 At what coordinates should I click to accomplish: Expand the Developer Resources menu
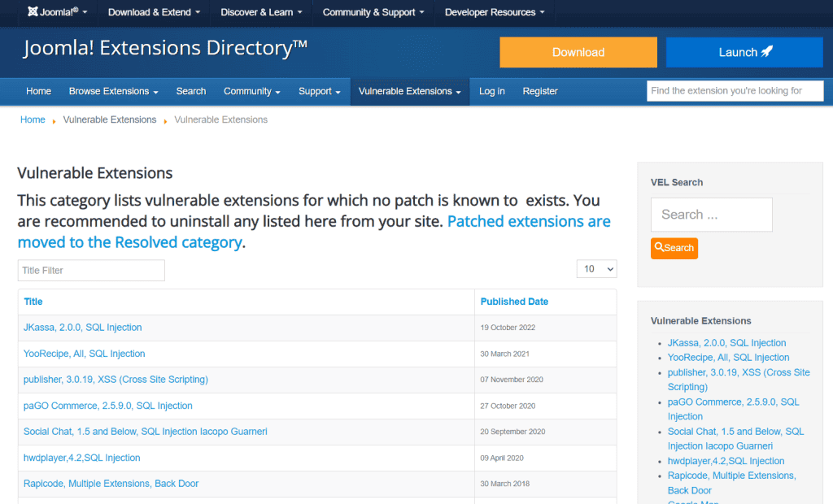tap(495, 12)
